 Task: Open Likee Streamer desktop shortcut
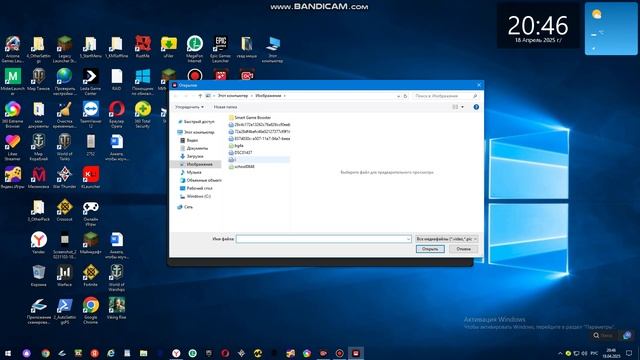pyautogui.click(x=13, y=147)
